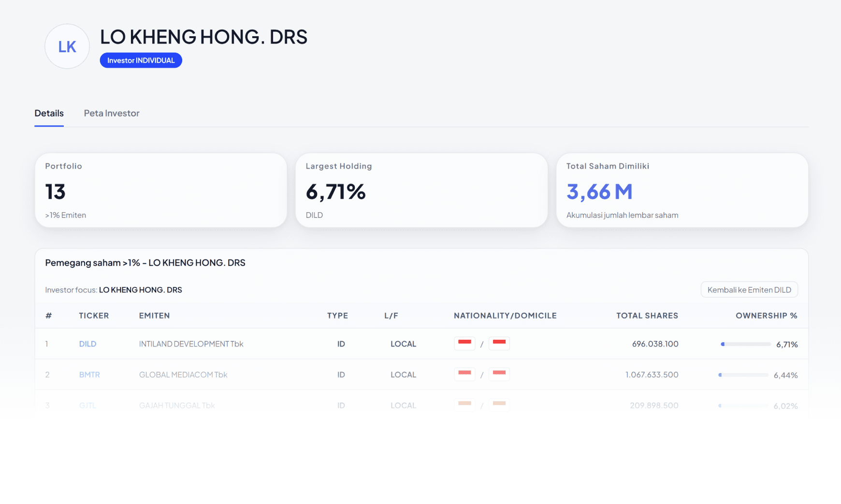This screenshot has width=841, height=504.
Task: Click the LO KHENG HONG. DRS page title
Action: (203, 37)
